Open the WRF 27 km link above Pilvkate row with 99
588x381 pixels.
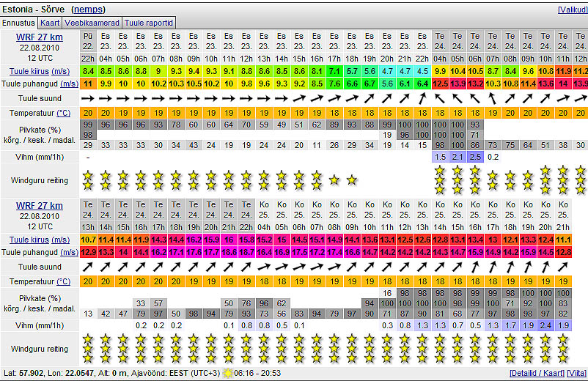click(x=40, y=37)
